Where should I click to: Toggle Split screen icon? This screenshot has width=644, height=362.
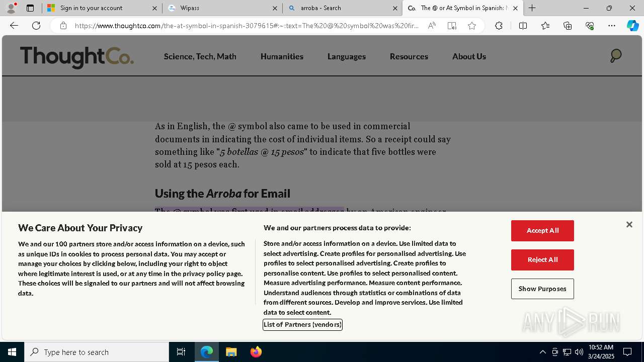tap(523, 26)
